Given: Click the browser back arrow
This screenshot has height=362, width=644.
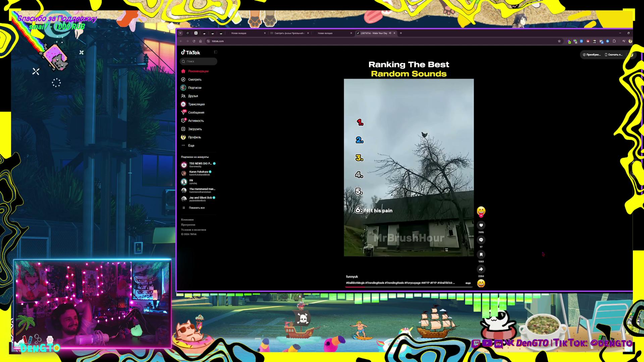Looking at the screenshot, I should click(x=181, y=41).
